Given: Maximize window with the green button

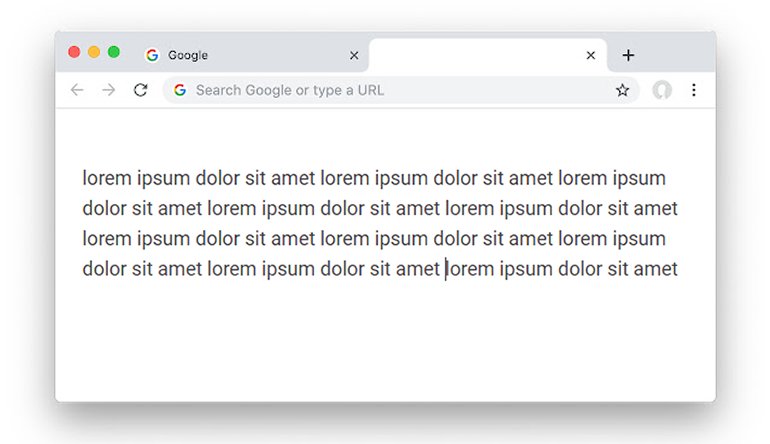Looking at the screenshot, I should (114, 52).
